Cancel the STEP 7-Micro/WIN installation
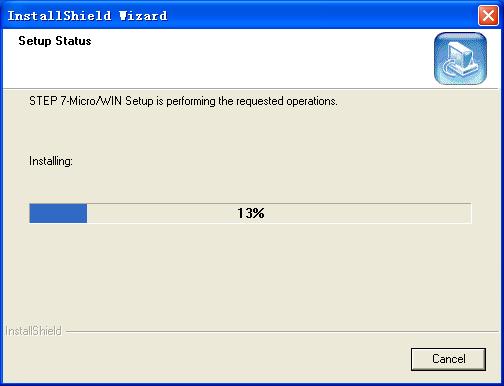This screenshot has height=386, width=504. (x=448, y=359)
